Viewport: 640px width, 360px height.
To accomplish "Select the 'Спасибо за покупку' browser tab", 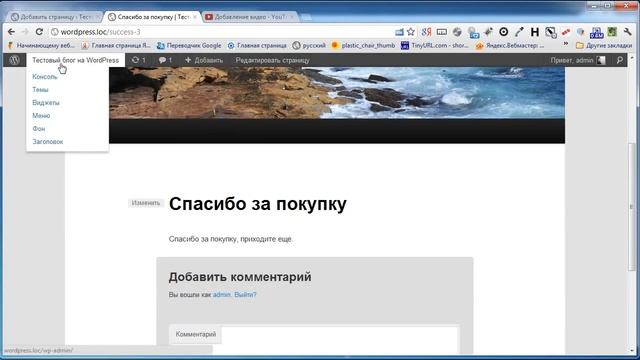I will [152, 17].
